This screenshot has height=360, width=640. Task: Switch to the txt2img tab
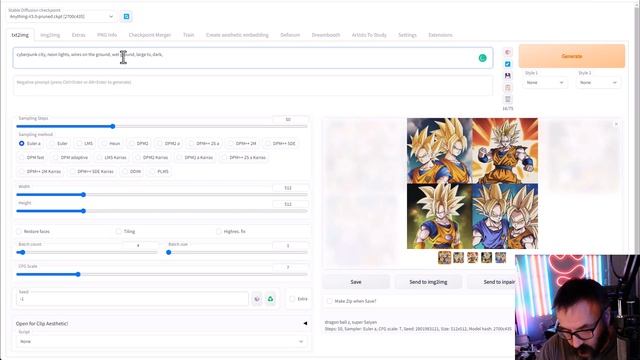pyautogui.click(x=20, y=35)
